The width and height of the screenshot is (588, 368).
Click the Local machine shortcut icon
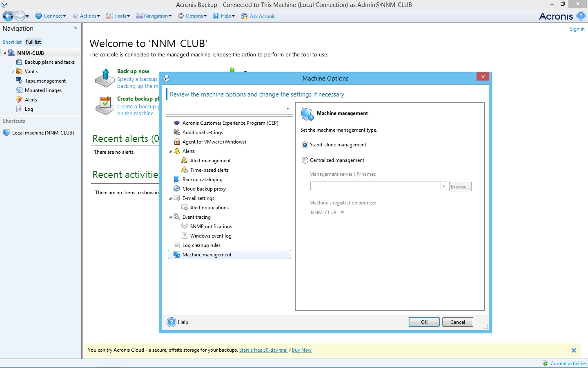coord(7,133)
